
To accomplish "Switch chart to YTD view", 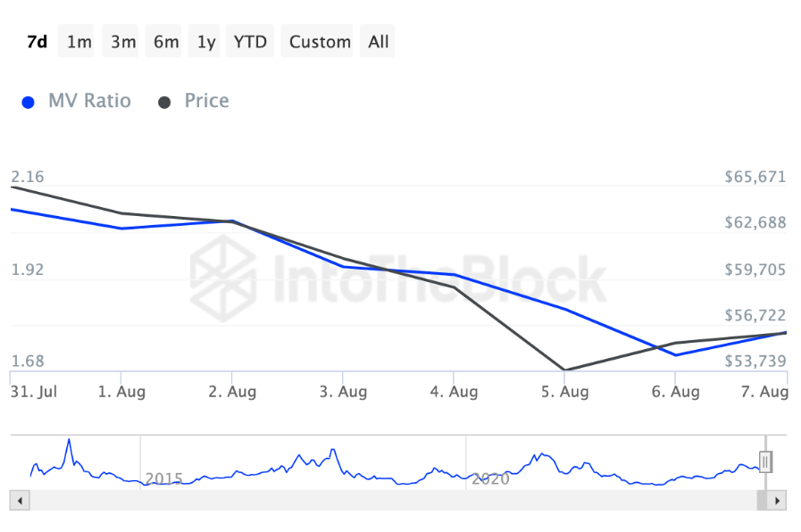I will point(250,42).
